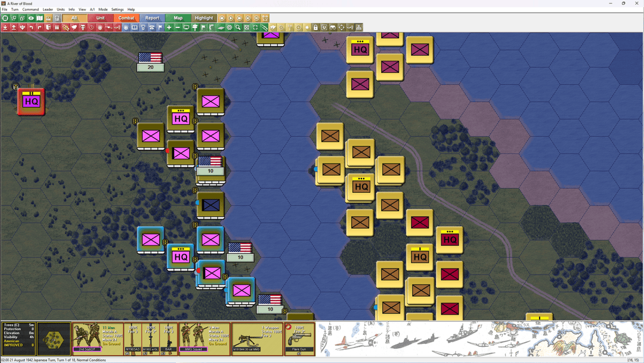Select the red-bordered HQ counter

pyautogui.click(x=31, y=101)
